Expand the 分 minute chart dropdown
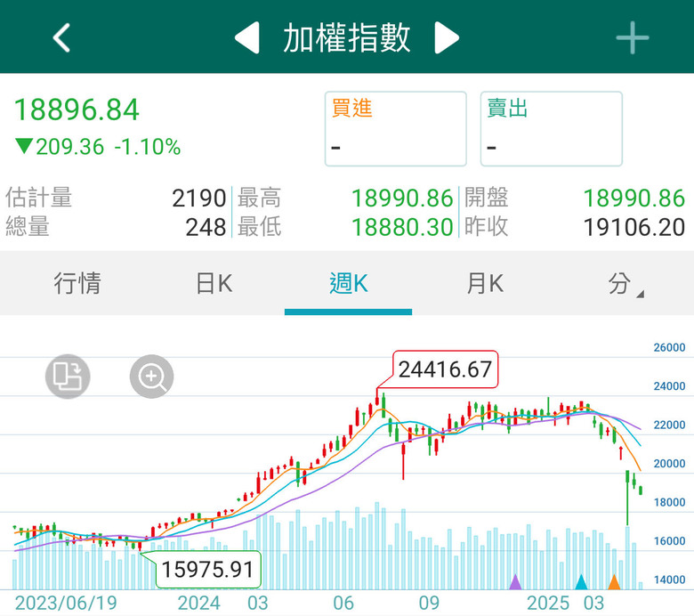Image resolution: width=694 pixels, height=616 pixels. tap(625, 283)
